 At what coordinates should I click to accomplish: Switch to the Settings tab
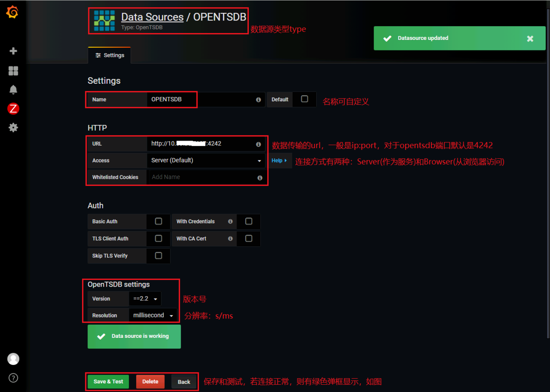tap(109, 55)
